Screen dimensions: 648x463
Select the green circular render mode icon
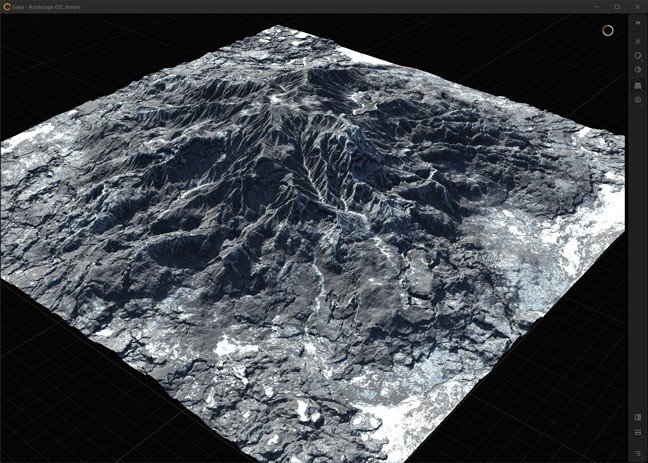pyautogui.click(x=638, y=56)
